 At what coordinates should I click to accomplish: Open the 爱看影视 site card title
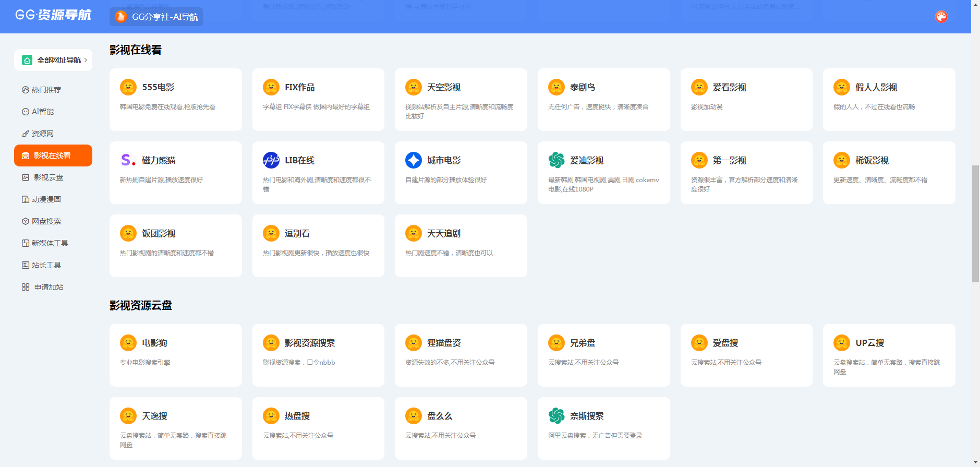pyautogui.click(x=730, y=87)
